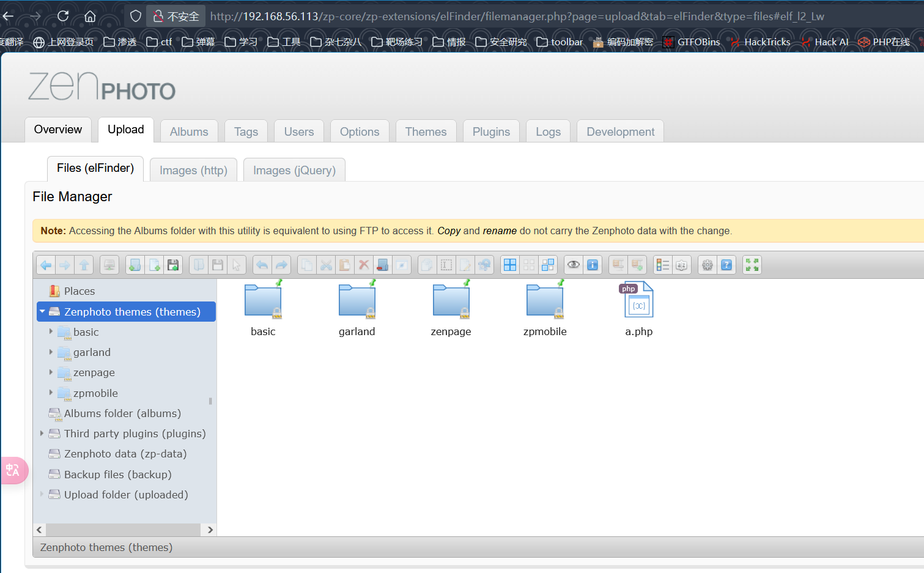Image resolution: width=924 pixels, height=573 pixels.
Task: Toggle between icon and list view
Action: (663, 265)
